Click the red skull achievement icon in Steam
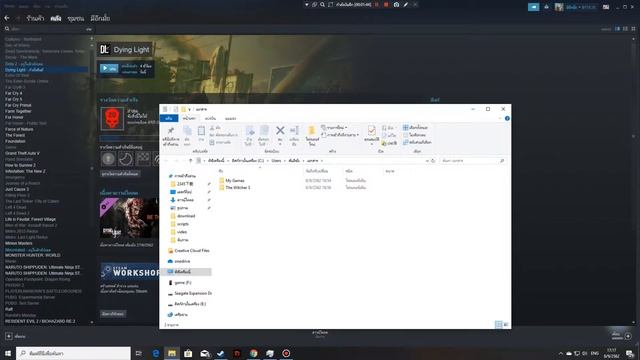 point(112,118)
